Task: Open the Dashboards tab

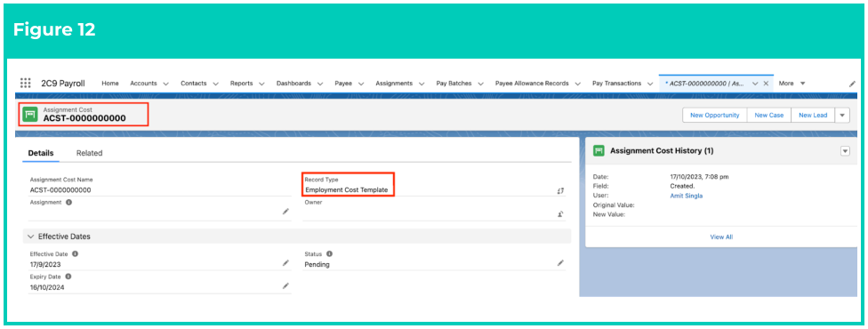Action: [x=294, y=83]
